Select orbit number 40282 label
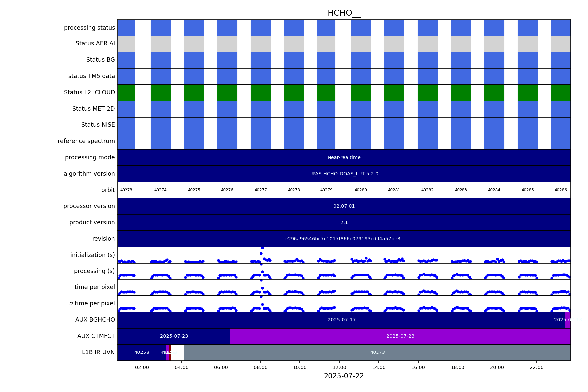 427,190
